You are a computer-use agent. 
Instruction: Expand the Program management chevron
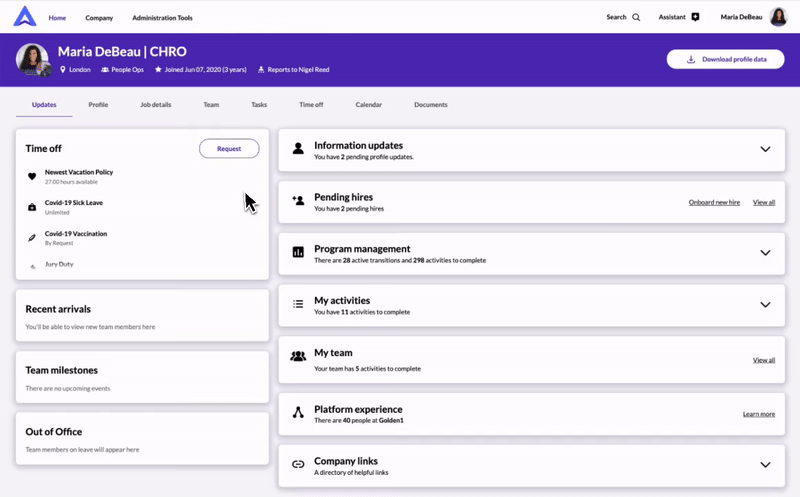pos(765,253)
